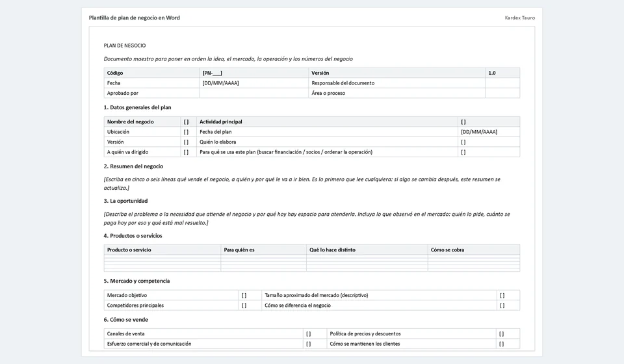624x364 pixels.
Task: Click the bracket placeholder next to 'Cómo se mantienen los clientes'
Action: click(x=508, y=344)
